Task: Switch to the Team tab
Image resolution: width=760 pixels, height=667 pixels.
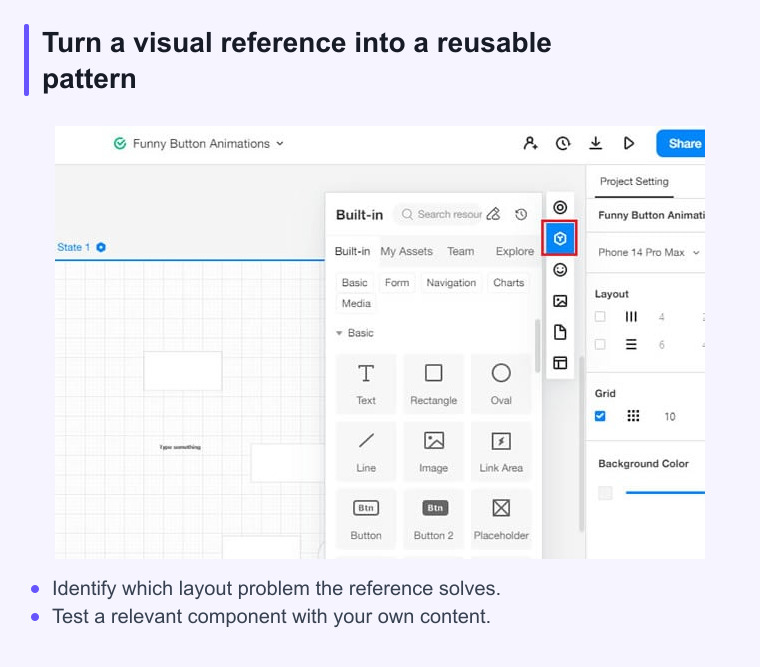Action: (x=460, y=251)
